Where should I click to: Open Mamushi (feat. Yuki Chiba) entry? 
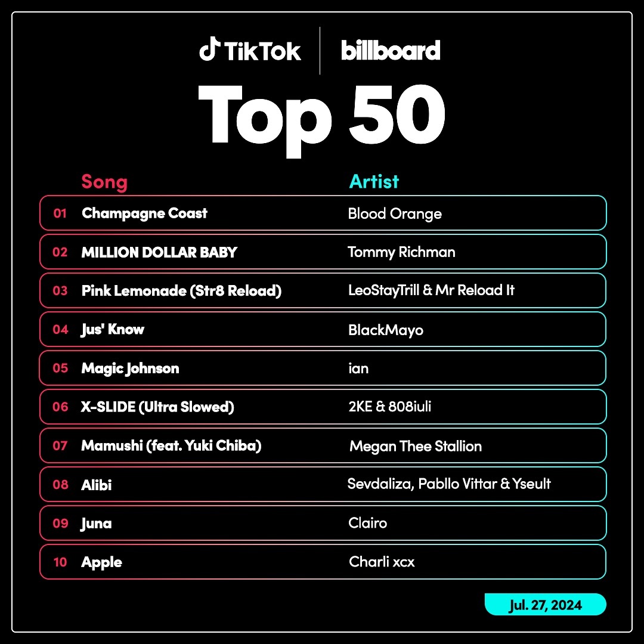pos(171,445)
